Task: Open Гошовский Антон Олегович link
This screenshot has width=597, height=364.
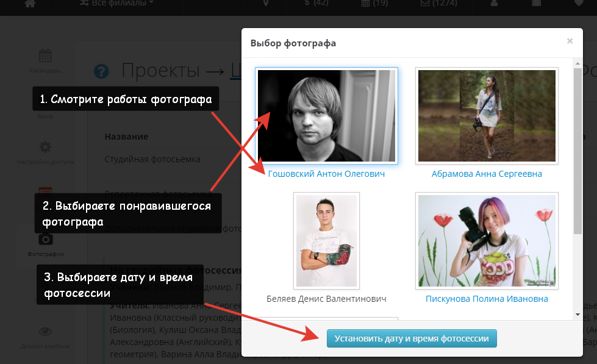Action: click(x=326, y=174)
